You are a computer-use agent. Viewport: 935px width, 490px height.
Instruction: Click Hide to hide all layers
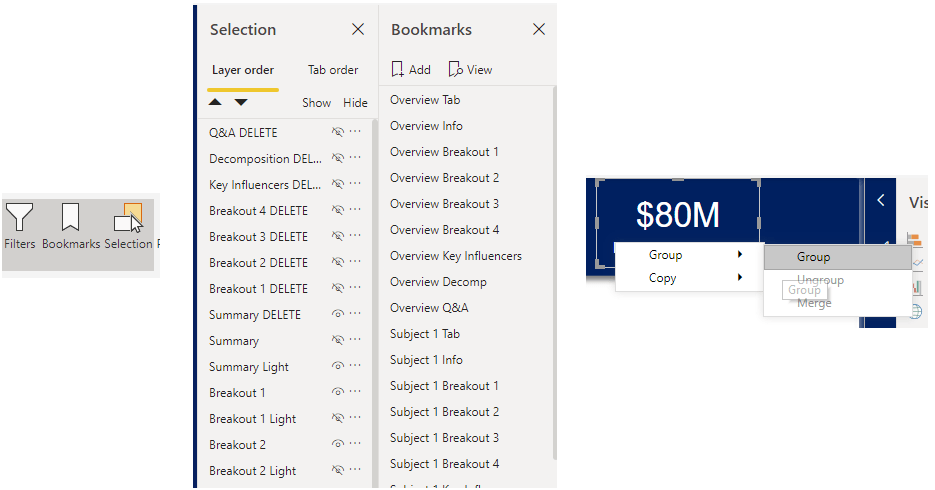tap(355, 103)
